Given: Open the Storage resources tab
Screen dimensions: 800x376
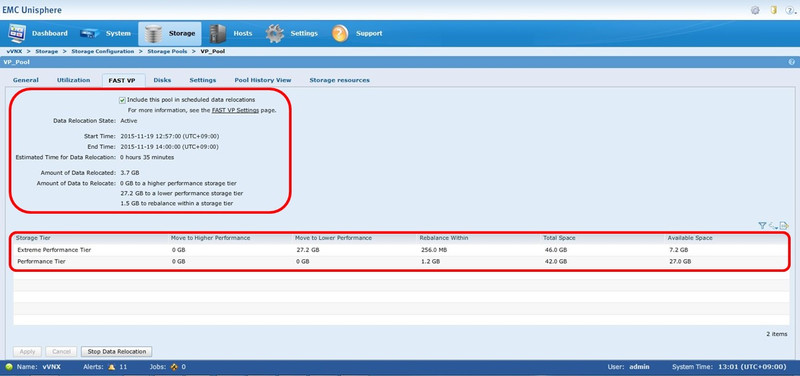Looking at the screenshot, I should click(x=339, y=80).
